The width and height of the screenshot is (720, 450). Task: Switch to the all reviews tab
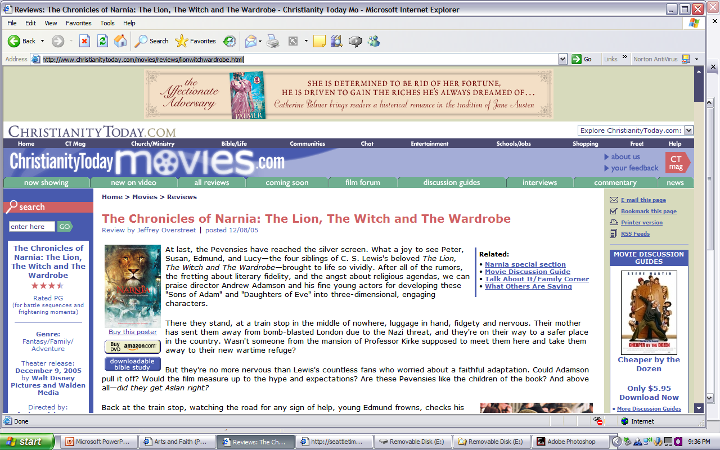point(212,183)
